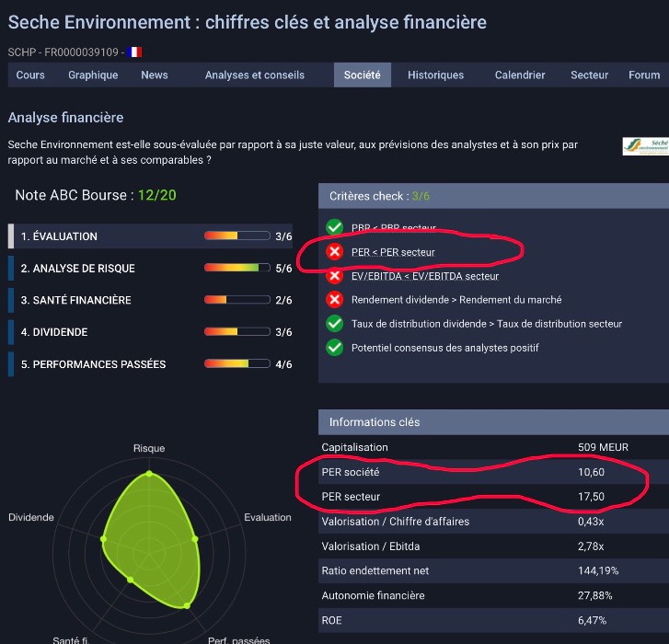Select the 2. ANALYSE DE RISQUE section
The image size is (669, 644).
pyautogui.click(x=150, y=269)
